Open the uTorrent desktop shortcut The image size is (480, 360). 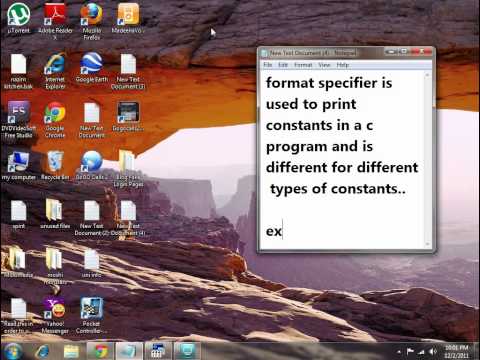[18, 17]
